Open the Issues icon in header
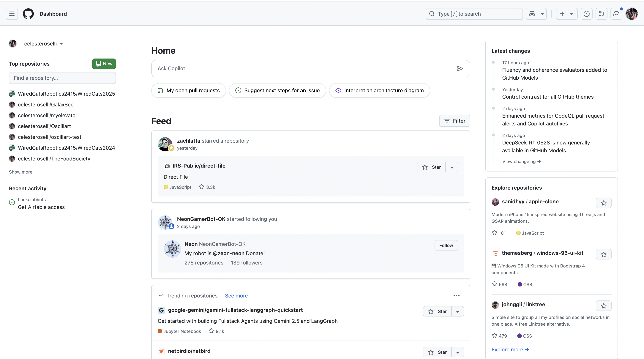 [586, 14]
